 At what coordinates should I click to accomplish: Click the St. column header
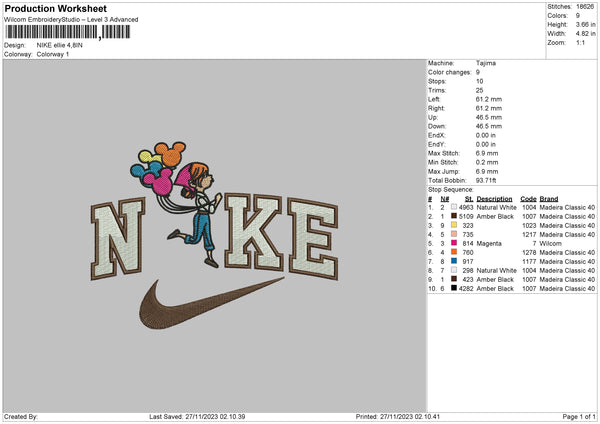(469, 199)
